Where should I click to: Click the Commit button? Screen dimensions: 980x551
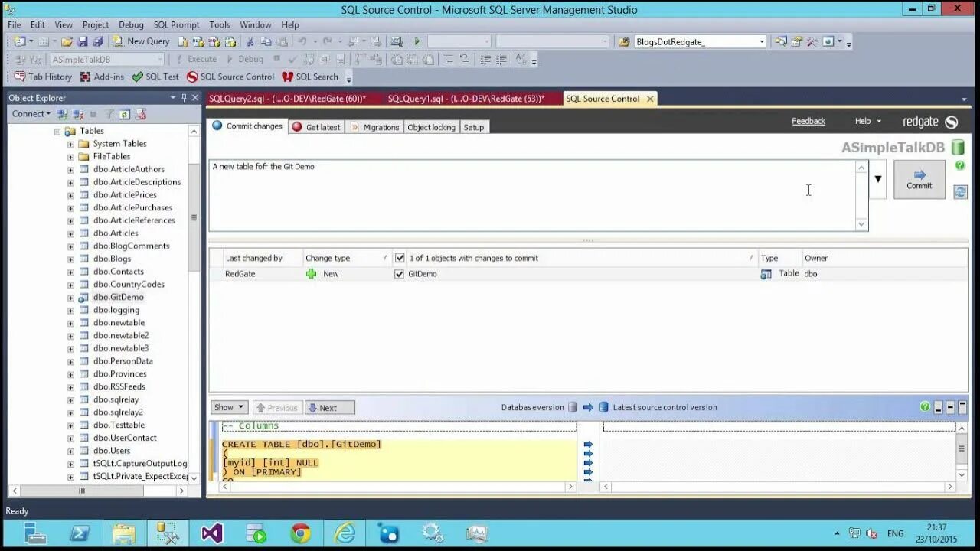pos(919,179)
